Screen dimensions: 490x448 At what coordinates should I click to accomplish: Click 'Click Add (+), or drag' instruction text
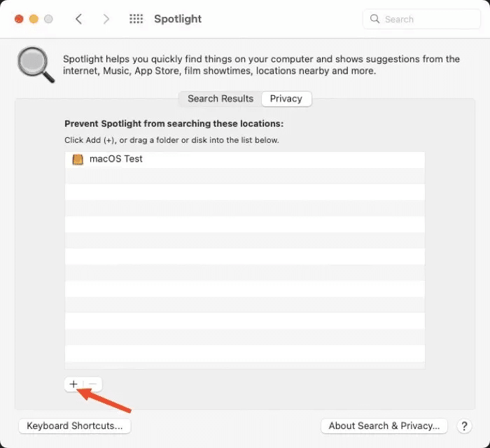point(171,140)
